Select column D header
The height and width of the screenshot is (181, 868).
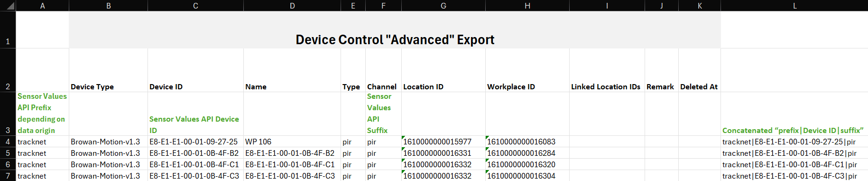click(x=292, y=6)
